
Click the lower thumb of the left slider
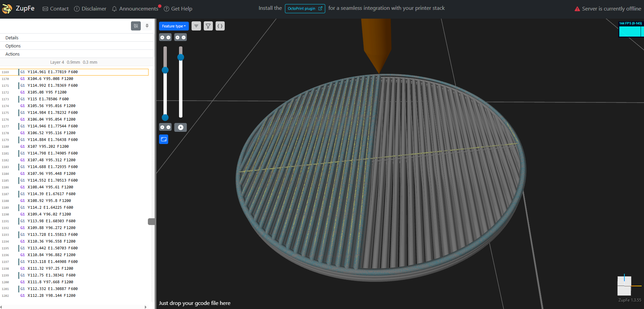(x=165, y=118)
